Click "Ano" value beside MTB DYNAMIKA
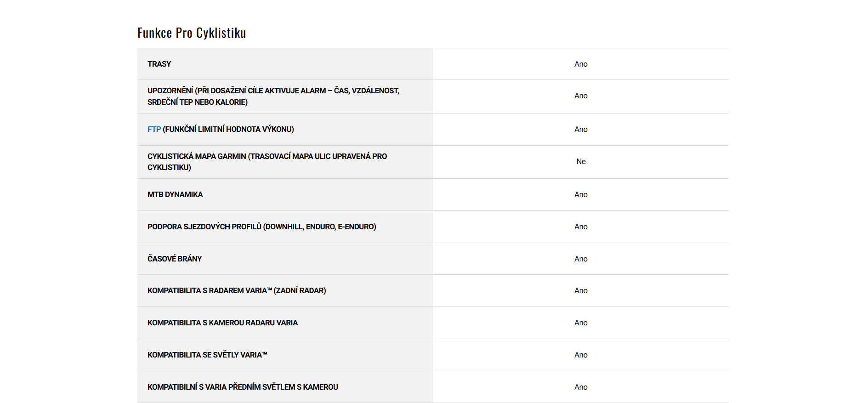 (581, 195)
